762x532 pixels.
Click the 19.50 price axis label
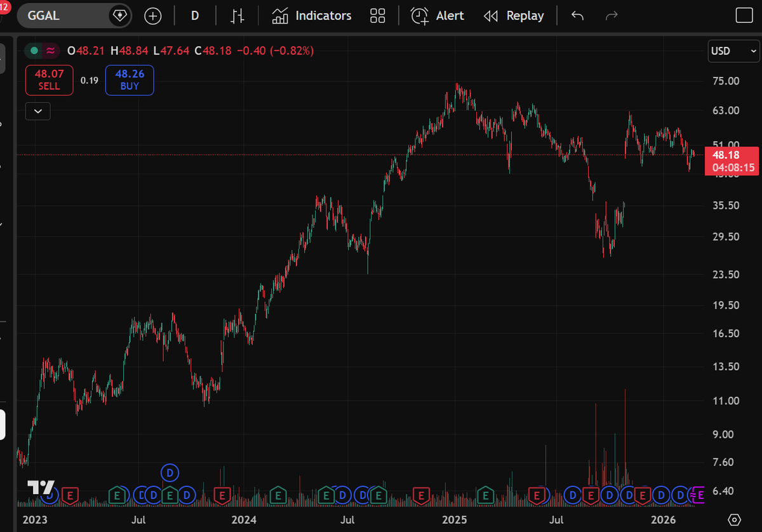(726, 305)
